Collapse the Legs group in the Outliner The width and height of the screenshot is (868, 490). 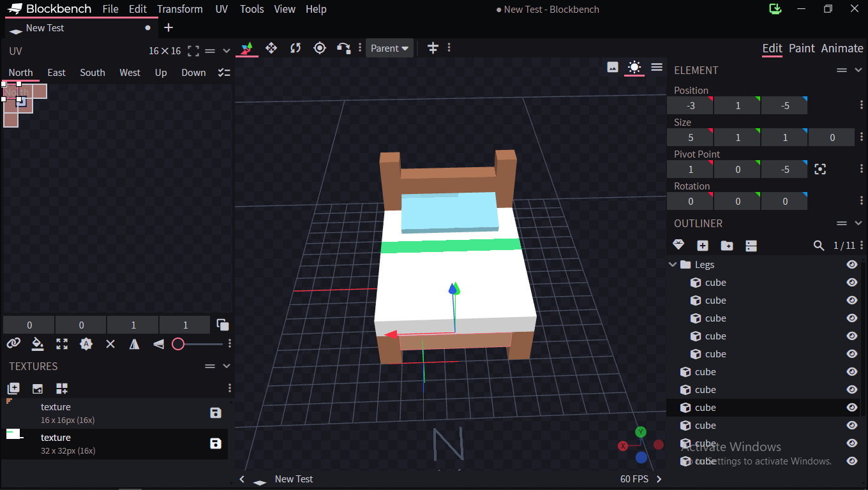click(673, 265)
